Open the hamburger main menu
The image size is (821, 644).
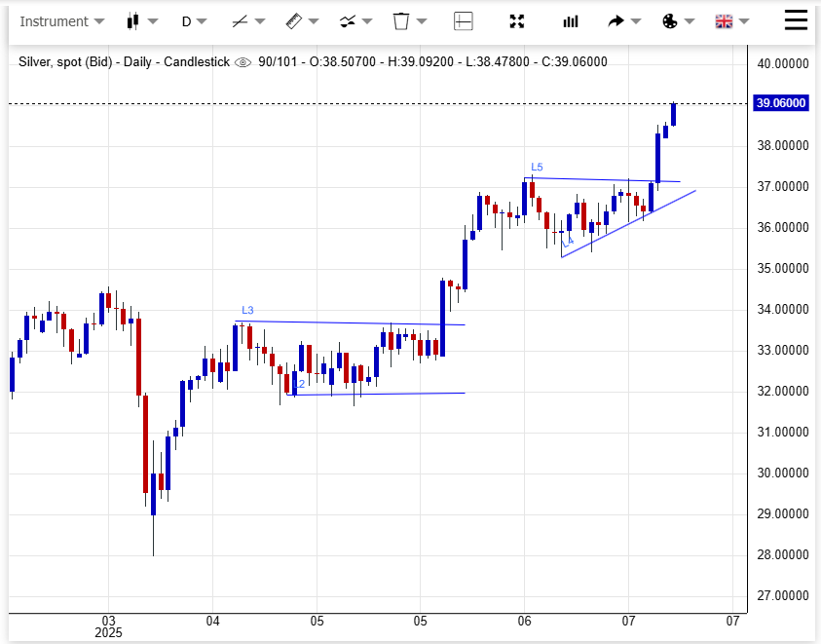[x=797, y=20]
